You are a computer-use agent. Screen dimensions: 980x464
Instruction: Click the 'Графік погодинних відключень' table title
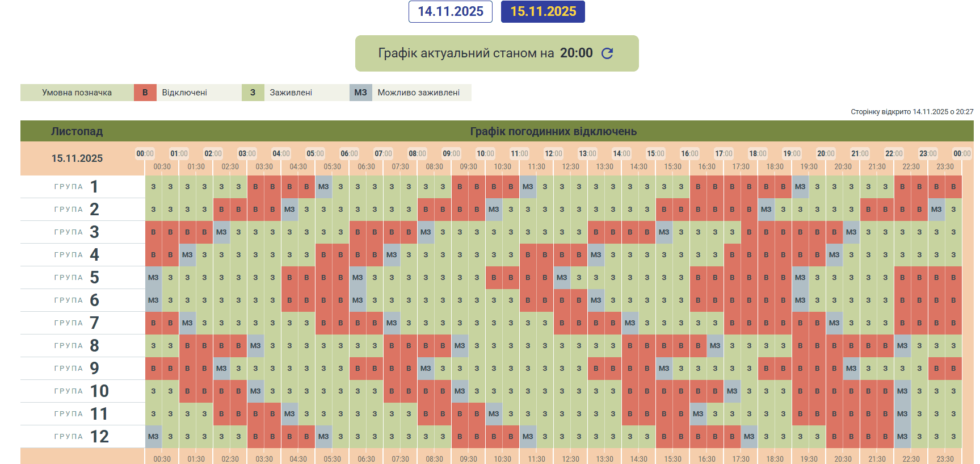tap(553, 131)
